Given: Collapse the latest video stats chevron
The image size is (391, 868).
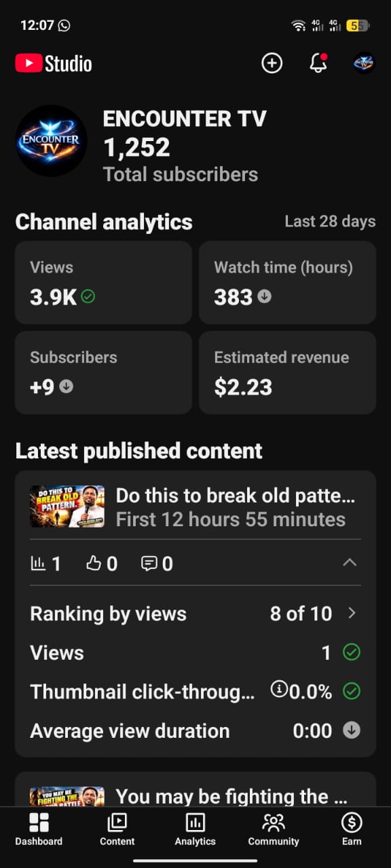Looking at the screenshot, I should 350,562.
